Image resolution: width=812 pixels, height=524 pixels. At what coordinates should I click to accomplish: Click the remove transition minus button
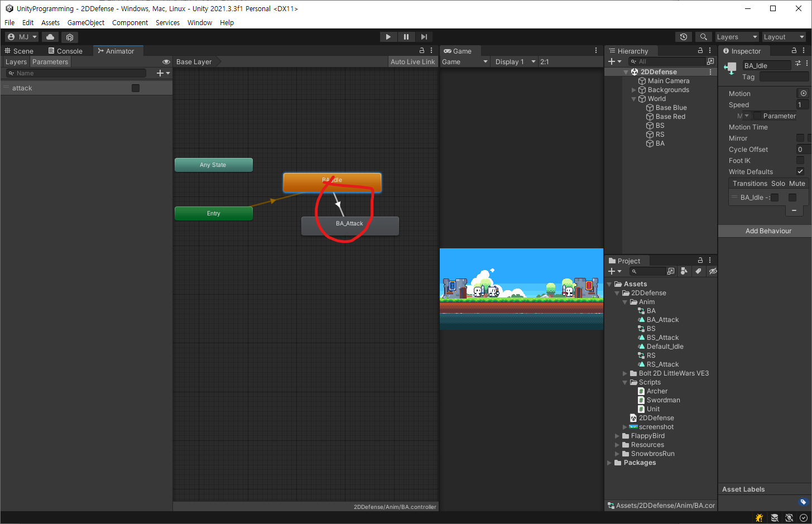pos(794,210)
